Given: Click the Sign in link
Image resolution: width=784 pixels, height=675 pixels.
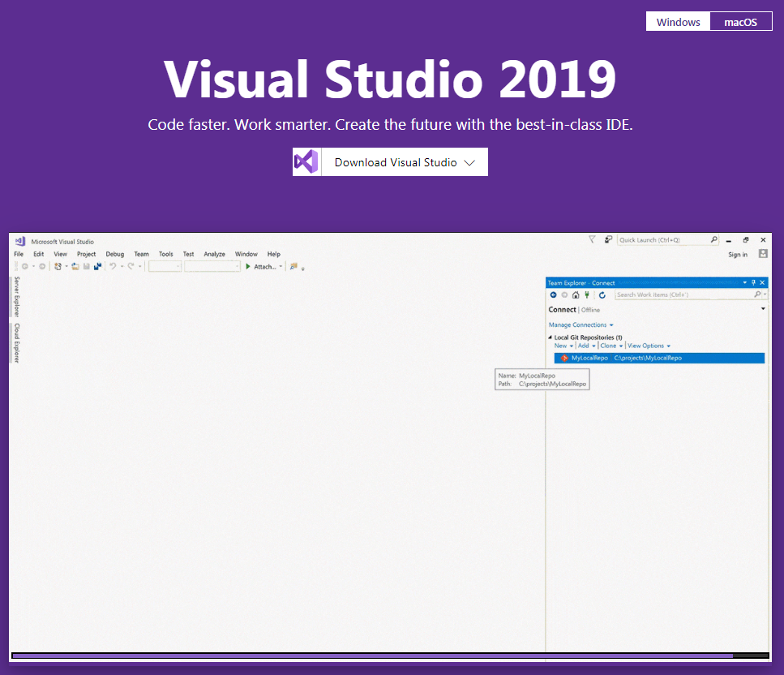Looking at the screenshot, I should (x=737, y=255).
